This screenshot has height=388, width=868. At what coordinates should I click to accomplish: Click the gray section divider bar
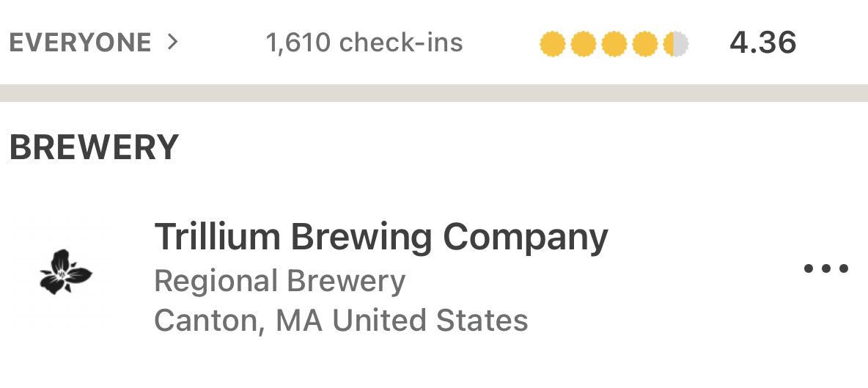434,93
